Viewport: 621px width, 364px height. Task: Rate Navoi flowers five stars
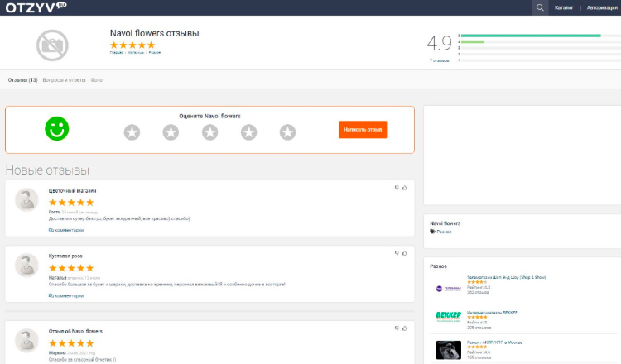(x=287, y=132)
